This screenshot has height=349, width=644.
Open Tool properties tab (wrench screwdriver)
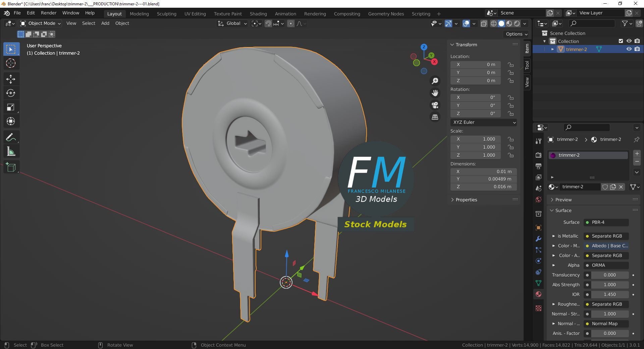pyautogui.click(x=538, y=141)
